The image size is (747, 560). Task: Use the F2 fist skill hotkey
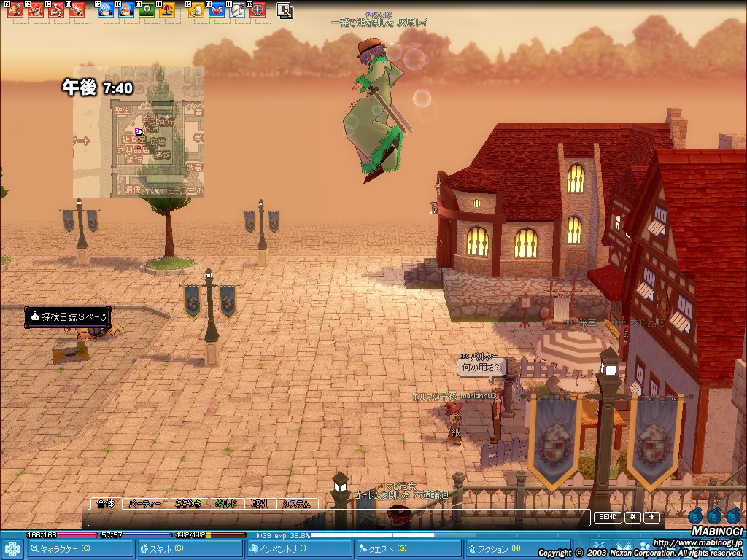(x=36, y=10)
